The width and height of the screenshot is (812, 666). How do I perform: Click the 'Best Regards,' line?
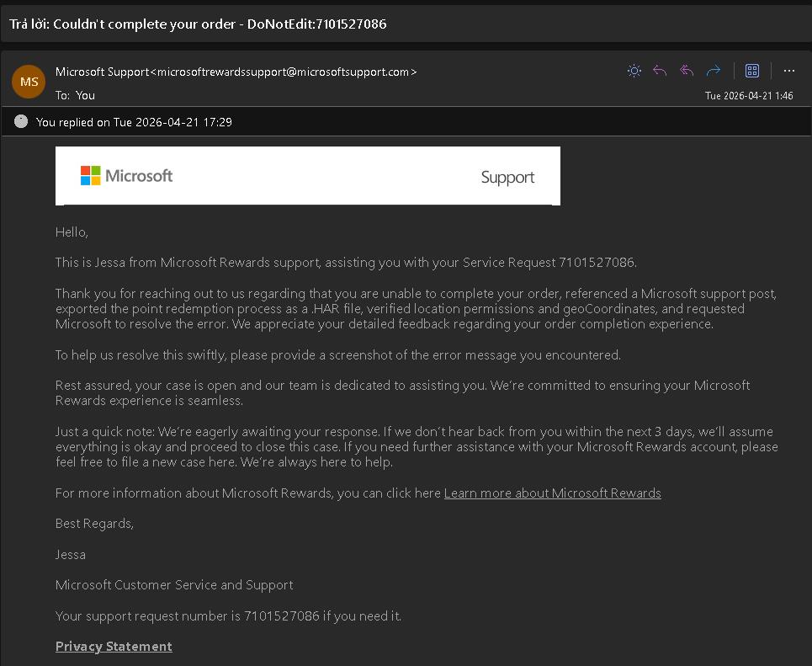click(x=94, y=524)
